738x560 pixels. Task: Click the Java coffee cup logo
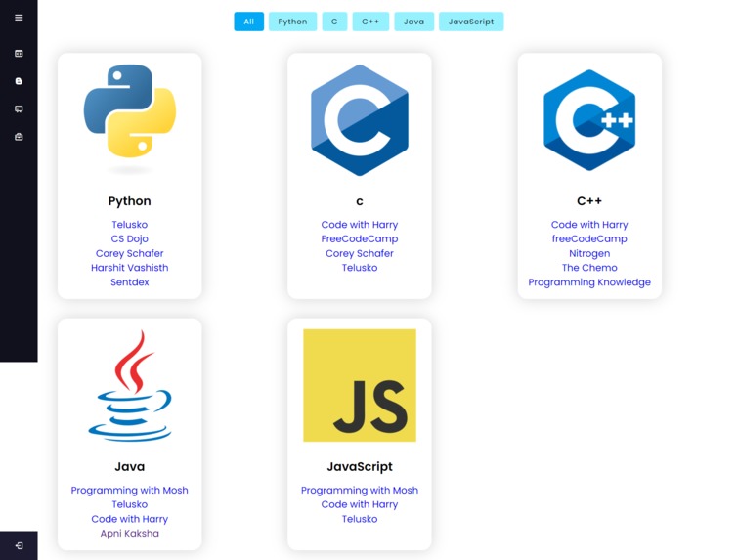[130, 385]
